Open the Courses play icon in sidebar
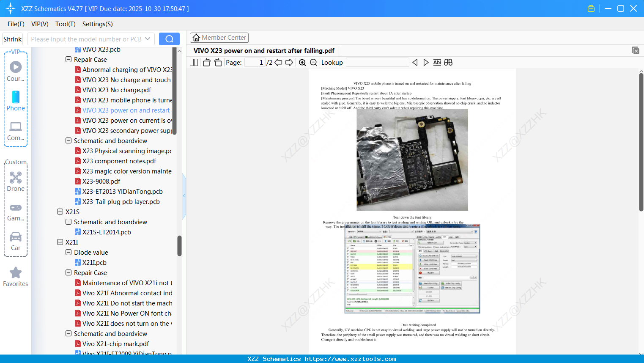644x363 pixels. pos(16,67)
